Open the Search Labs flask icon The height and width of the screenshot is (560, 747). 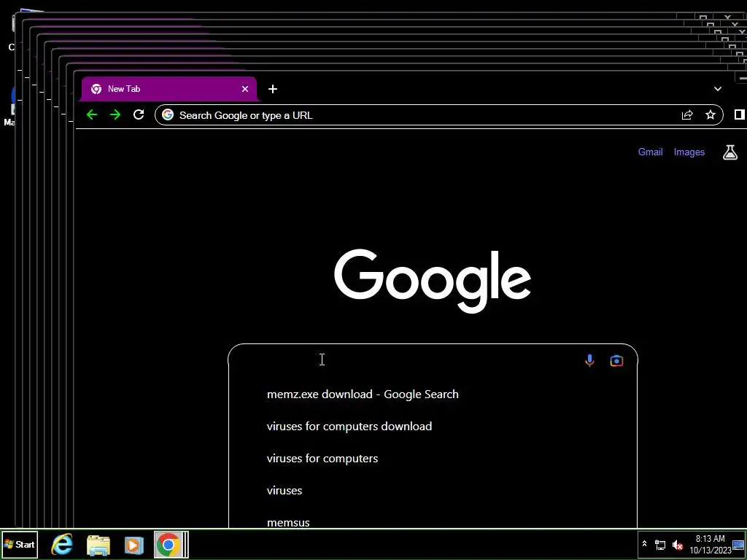729,152
